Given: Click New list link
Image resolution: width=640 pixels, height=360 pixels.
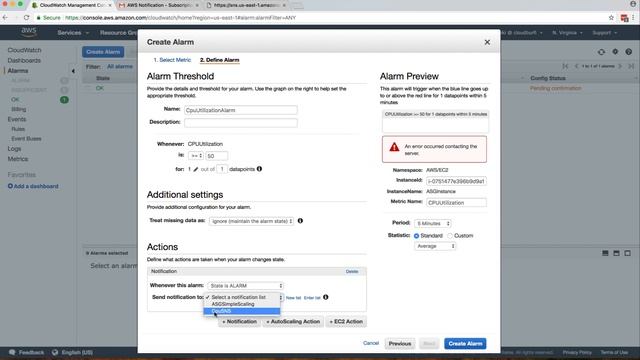Looking at the screenshot, I should 293,298.
